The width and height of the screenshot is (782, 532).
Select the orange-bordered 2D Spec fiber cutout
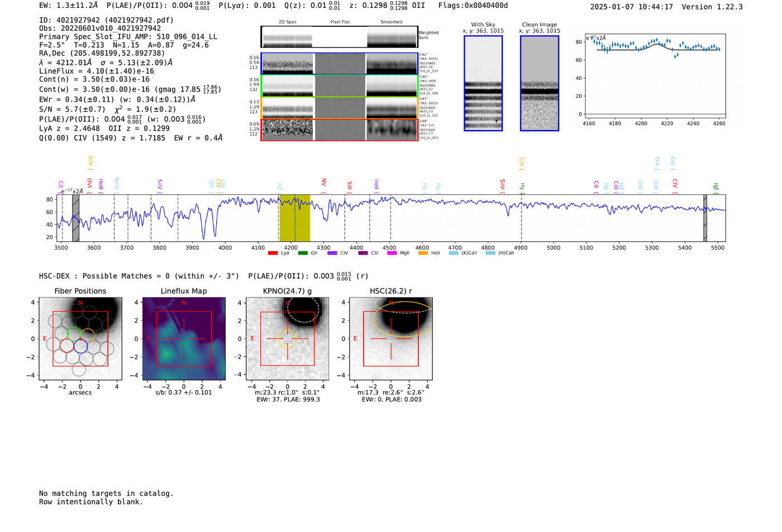pyautogui.click(x=288, y=108)
